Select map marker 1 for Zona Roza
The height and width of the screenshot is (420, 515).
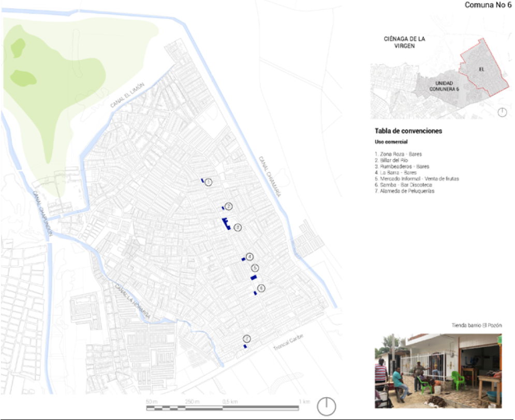209,182
